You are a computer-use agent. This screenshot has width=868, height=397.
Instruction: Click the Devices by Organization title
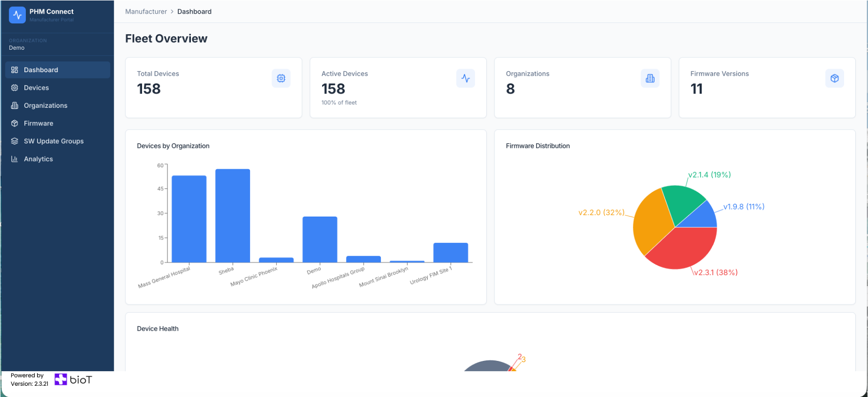(173, 146)
